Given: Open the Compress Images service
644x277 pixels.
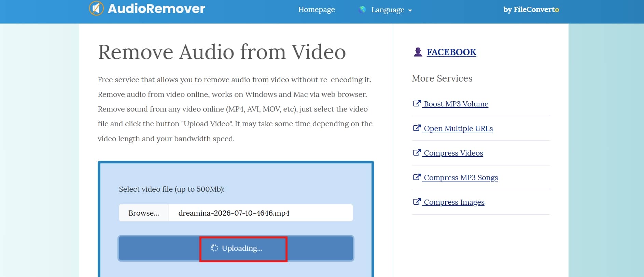Looking at the screenshot, I should (x=454, y=202).
